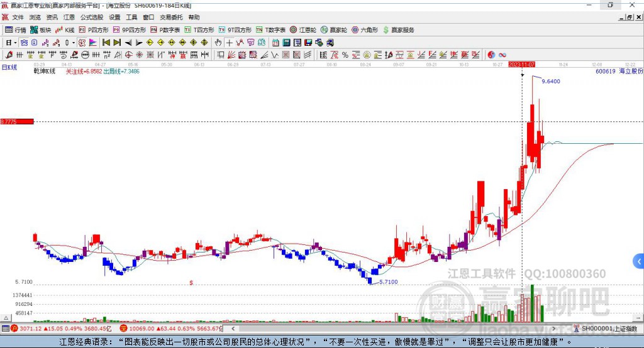Screen dimensions: 644x348
Task: Click the 关注线=6.8582 indicator text
Action: 84,72
